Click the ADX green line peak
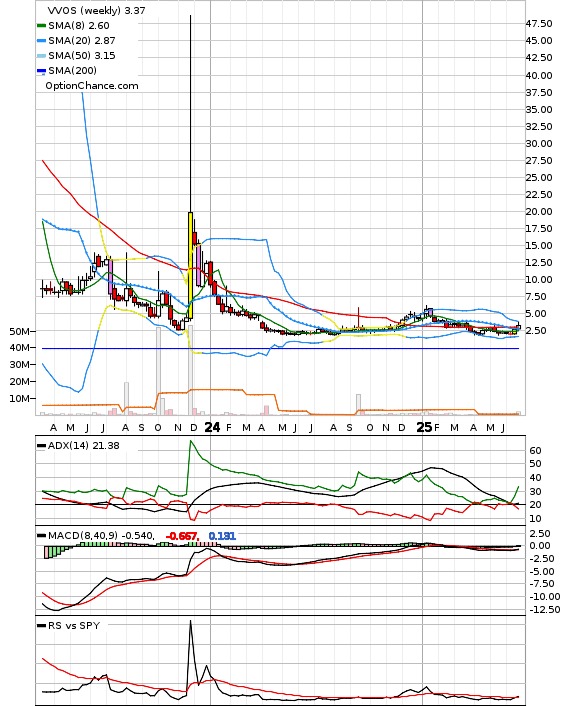This screenshot has height=706, width=566. pyautogui.click(x=190, y=441)
